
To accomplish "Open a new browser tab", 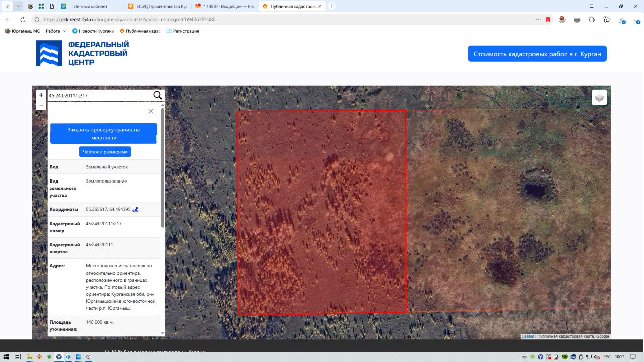I will point(332,6).
